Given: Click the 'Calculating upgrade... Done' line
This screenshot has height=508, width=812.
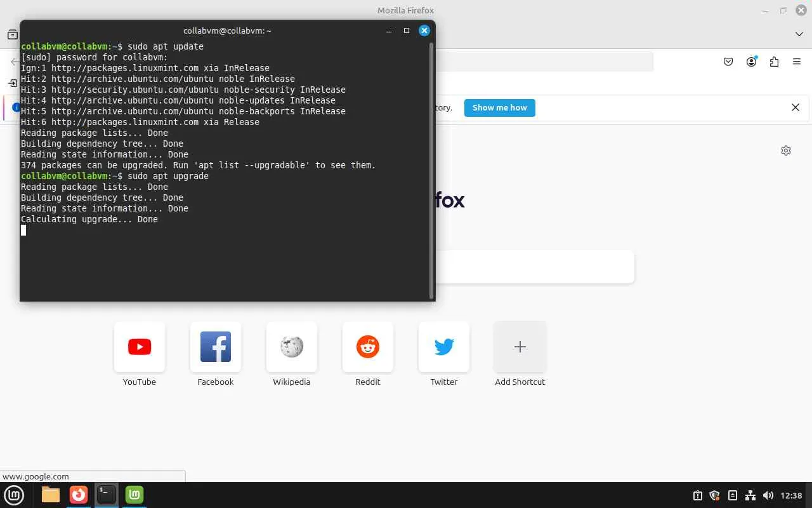Looking at the screenshot, I should coord(89,219).
